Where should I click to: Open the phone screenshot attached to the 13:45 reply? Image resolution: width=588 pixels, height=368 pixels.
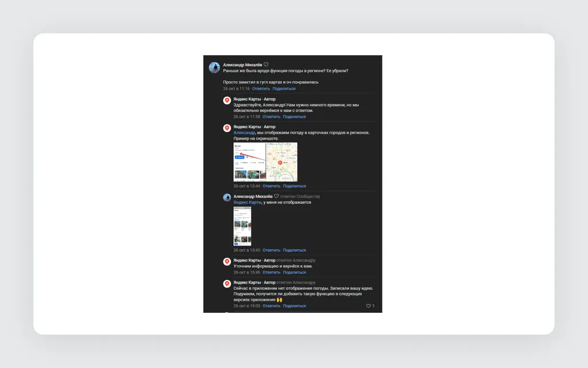[242, 226]
